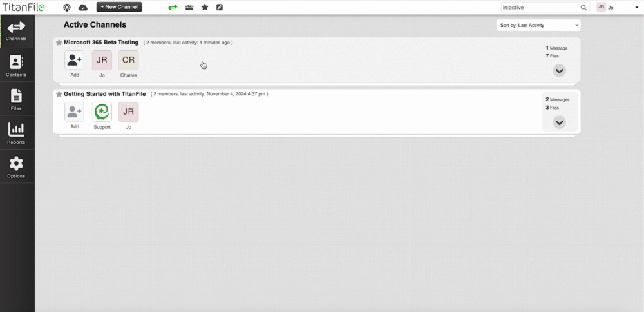This screenshot has width=644, height=312.
Task: Star the Microsoft 365 Beta Testing channel
Action: (x=59, y=43)
